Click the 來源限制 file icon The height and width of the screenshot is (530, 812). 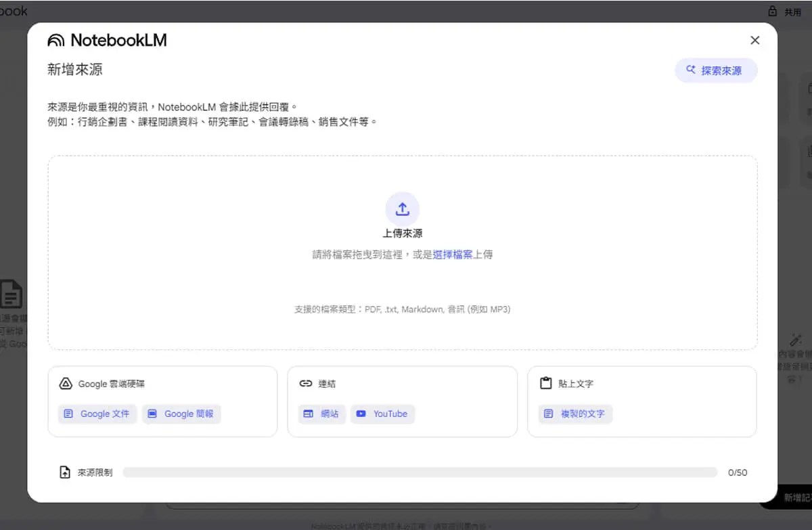[65, 472]
